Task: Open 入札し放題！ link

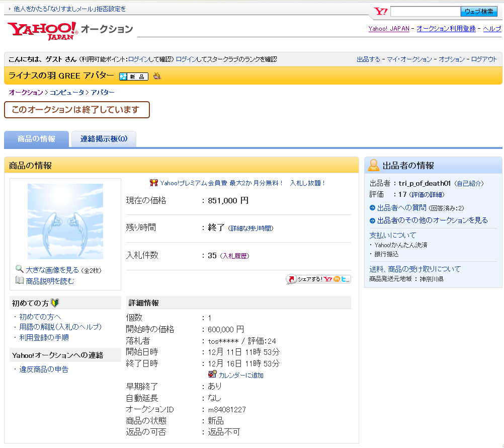Action: pos(307,183)
